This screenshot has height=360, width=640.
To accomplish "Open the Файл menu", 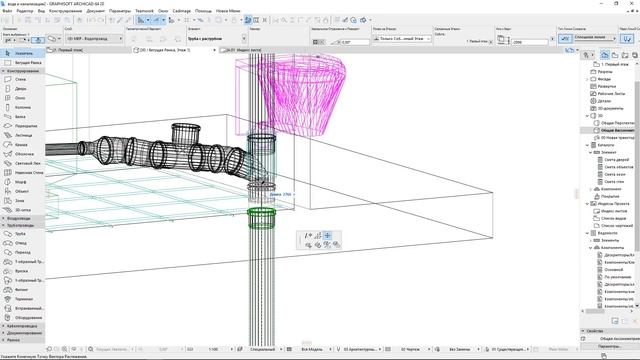I will [7, 11].
